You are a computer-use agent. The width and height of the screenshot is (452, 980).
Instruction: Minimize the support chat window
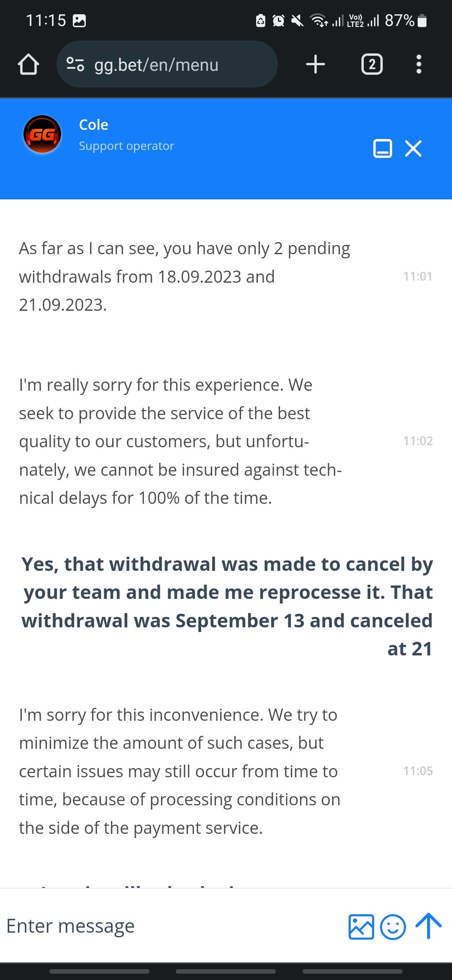coord(383,148)
